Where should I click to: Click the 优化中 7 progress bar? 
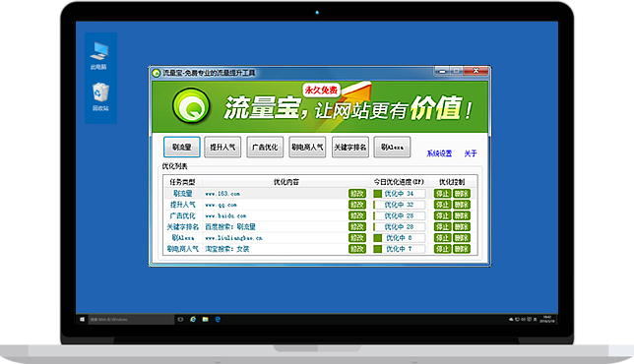399,249
